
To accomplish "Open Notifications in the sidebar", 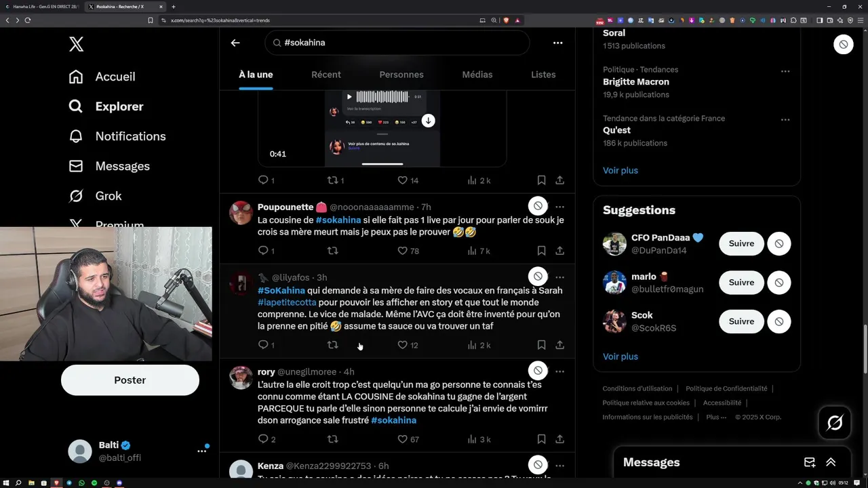I will coord(117,136).
